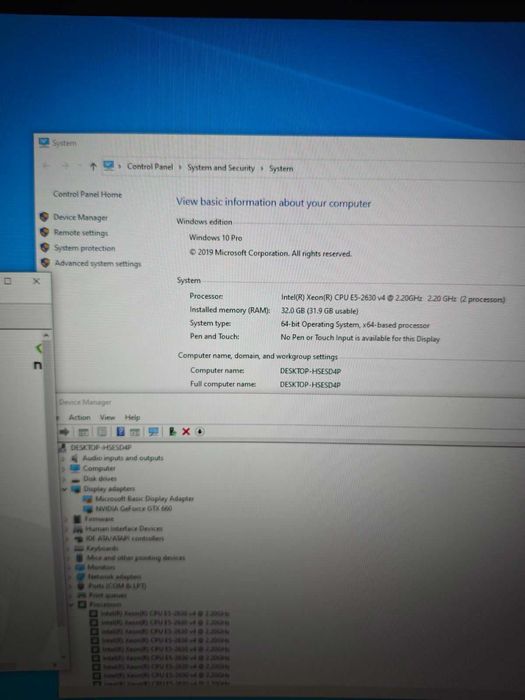Click the computer icon in the address breadcrumb

(108, 166)
